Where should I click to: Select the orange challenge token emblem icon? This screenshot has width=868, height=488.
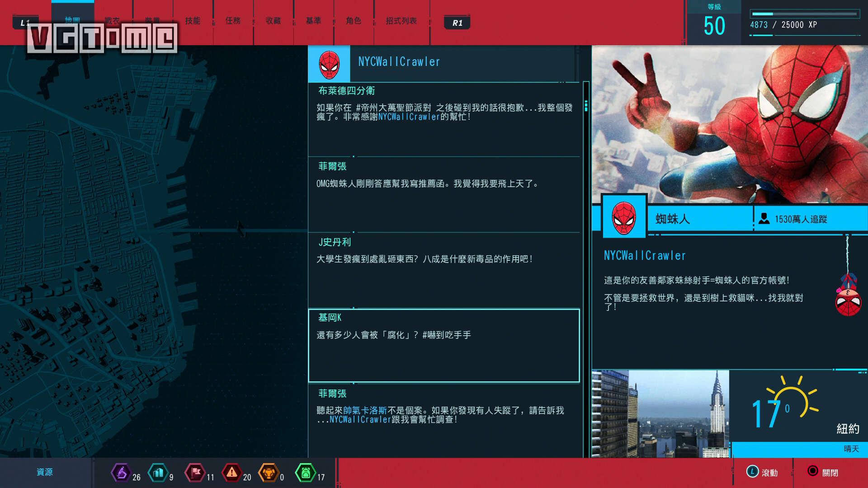pyautogui.click(x=269, y=474)
